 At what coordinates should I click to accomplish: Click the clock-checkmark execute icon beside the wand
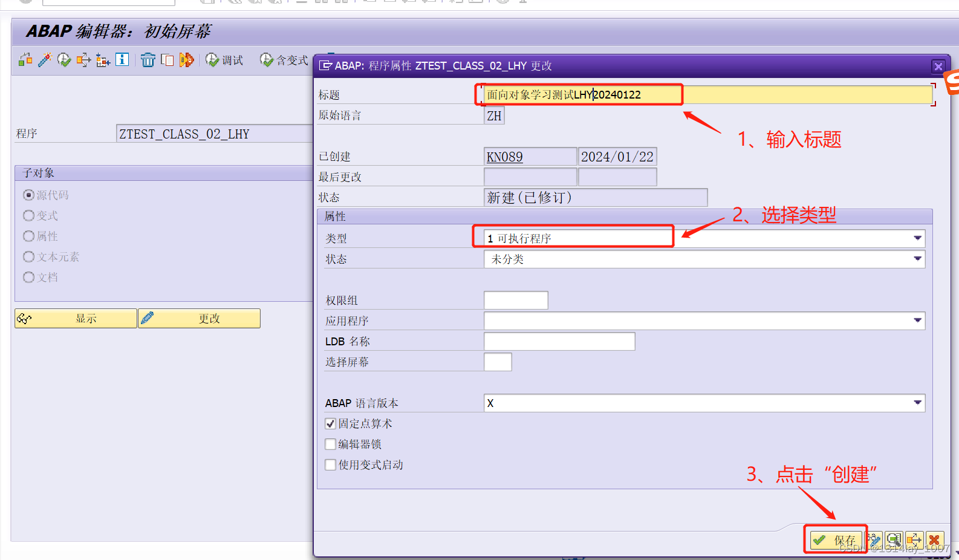click(x=64, y=59)
